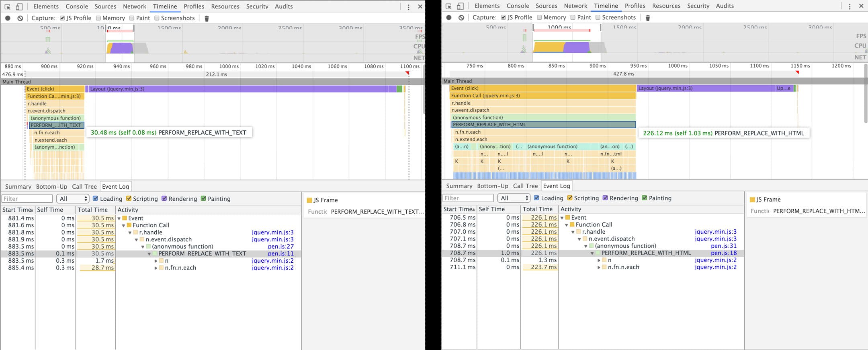Switch to Elements tab in left window
868x350 pixels.
click(x=46, y=6)
